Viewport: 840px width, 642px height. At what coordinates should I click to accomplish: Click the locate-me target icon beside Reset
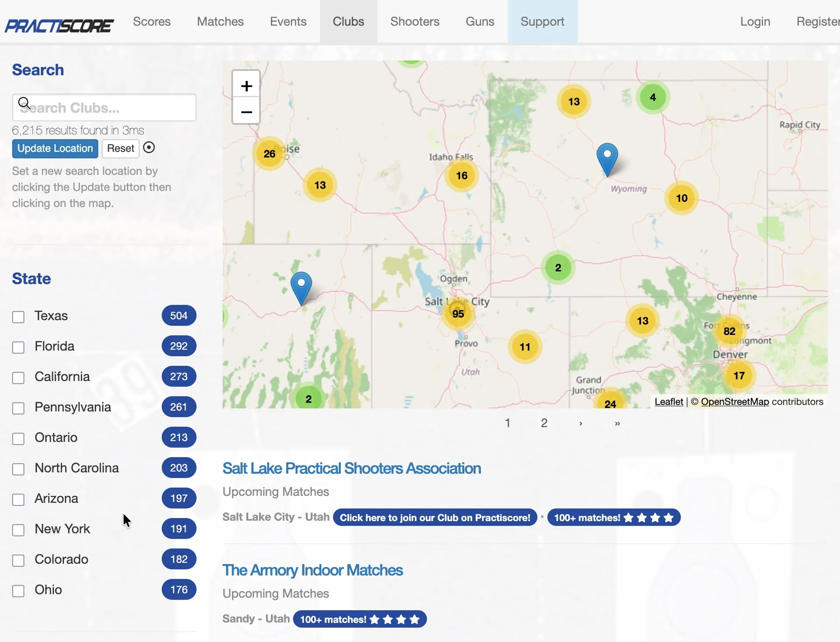click(x=149, y=147)
